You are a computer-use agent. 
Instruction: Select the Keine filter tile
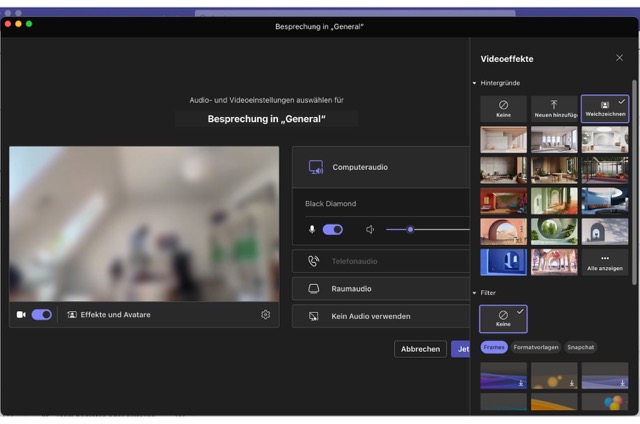coord(503,319)
